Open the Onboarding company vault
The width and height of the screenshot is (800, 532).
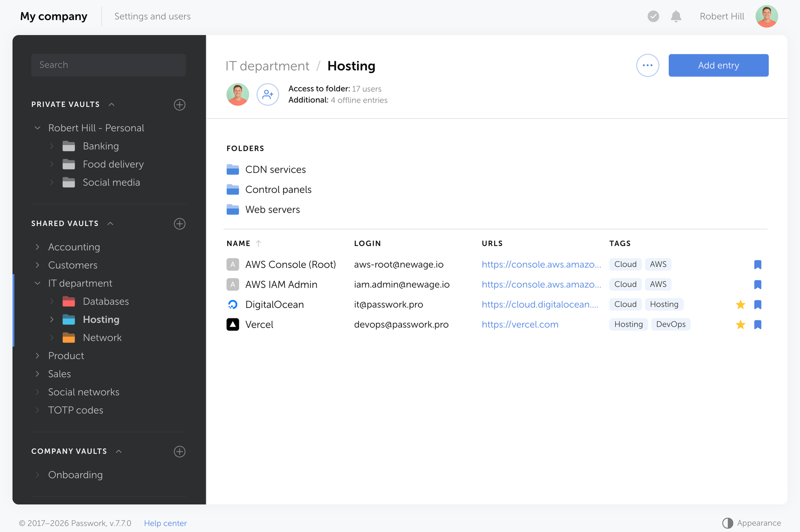tap(75, 475)
